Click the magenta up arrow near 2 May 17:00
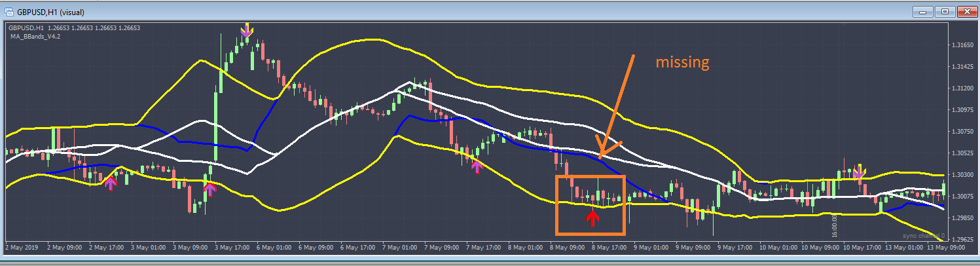This screenshot has width=980, height=266. click(x=110, y=183)
